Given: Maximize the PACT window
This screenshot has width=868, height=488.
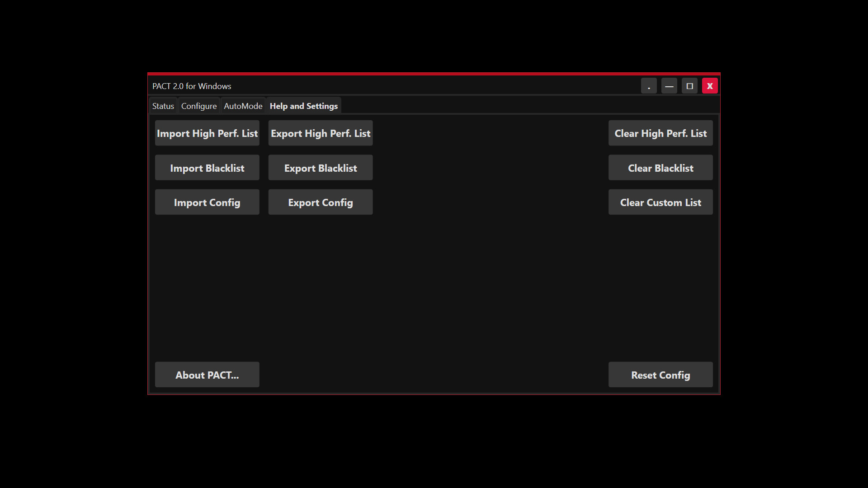Looking at the screenshot, I should coord(689,85).
